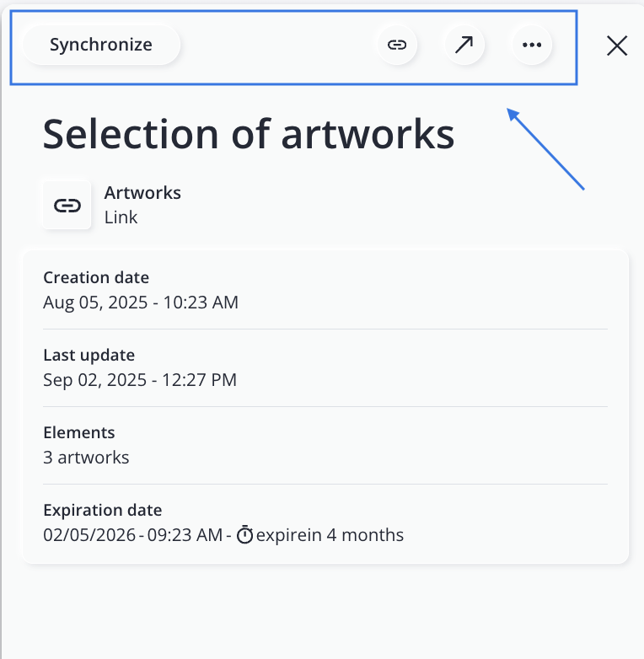This screenshot has height=659, width=644.
Task: Close the panel with the X icon
Action: tap(617, 46)
